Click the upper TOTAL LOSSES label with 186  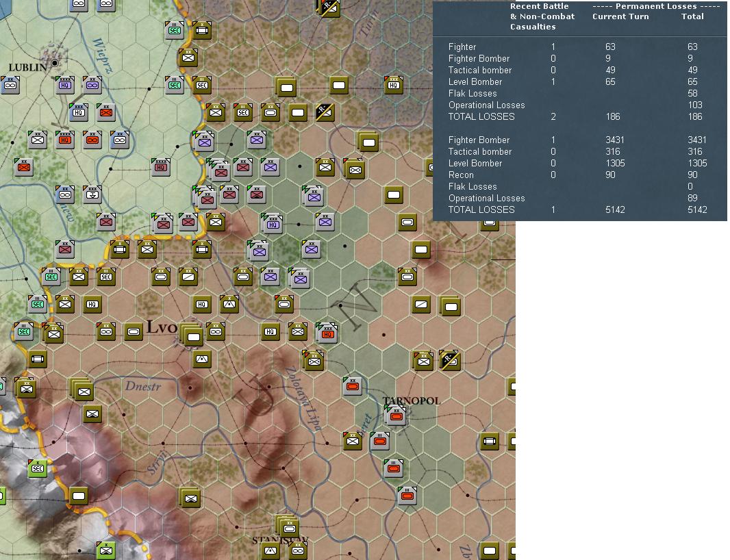481,116
